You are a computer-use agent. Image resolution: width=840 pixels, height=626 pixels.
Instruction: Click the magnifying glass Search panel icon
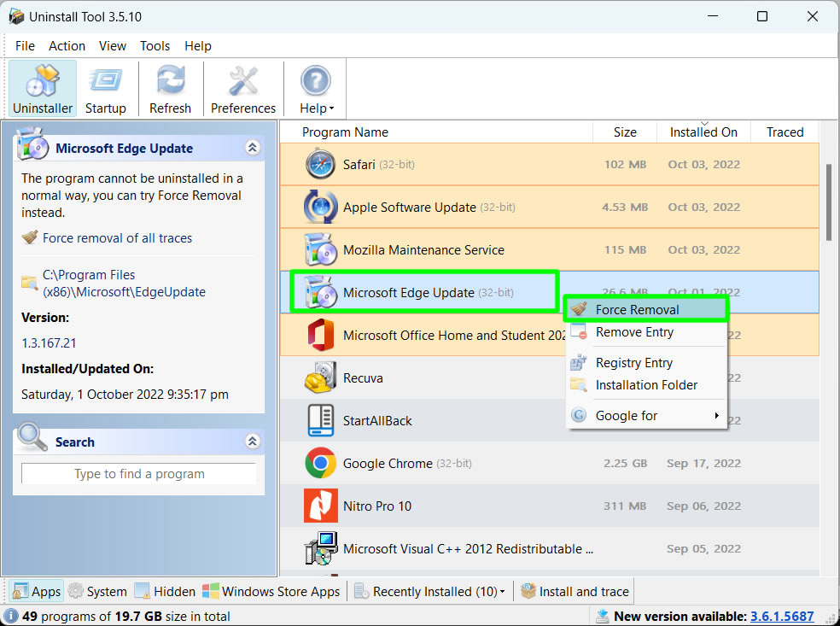32,436
